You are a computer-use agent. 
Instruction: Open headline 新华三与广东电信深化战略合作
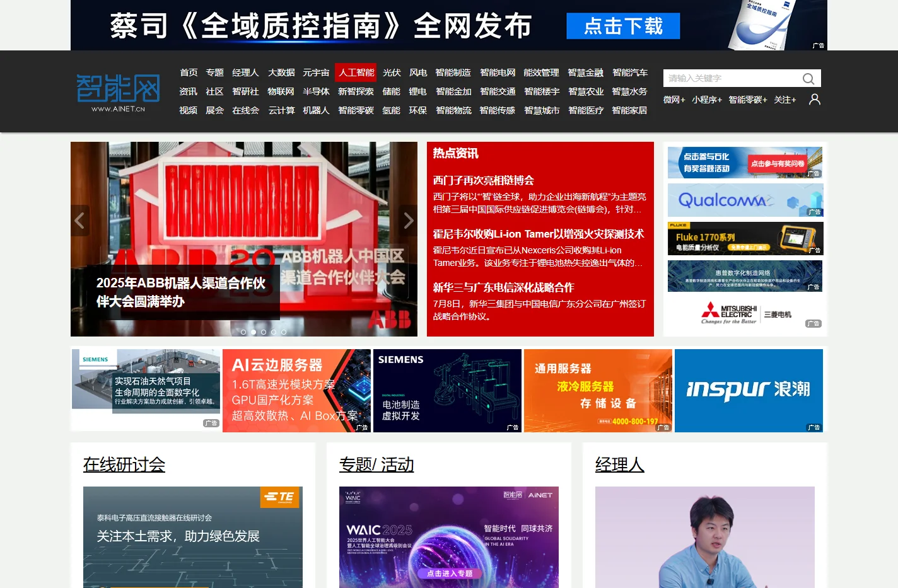[x=504, y=287]
